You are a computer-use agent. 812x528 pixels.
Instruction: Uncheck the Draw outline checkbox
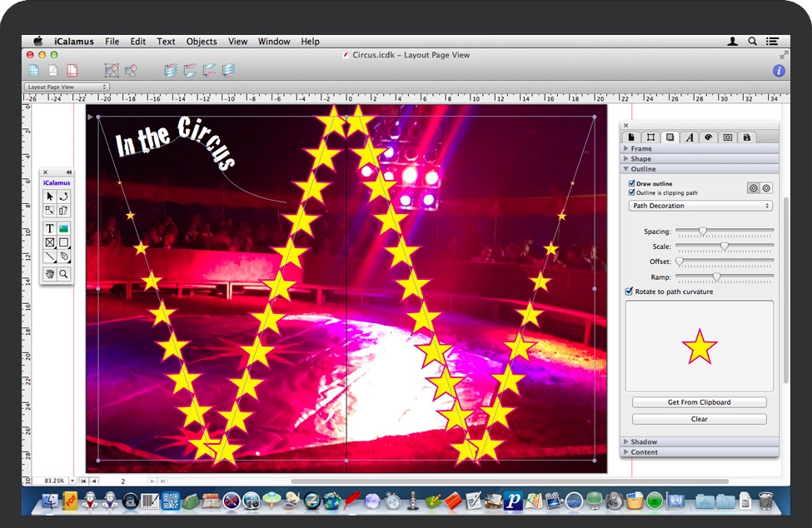pyautogui.click(x=632, y=183)
